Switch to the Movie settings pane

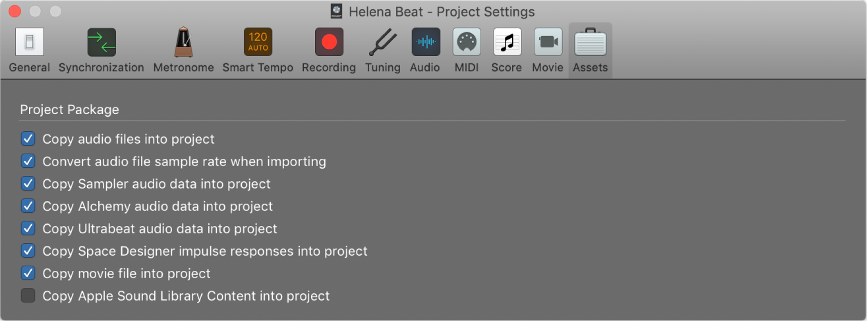click(x=548, y=50)
